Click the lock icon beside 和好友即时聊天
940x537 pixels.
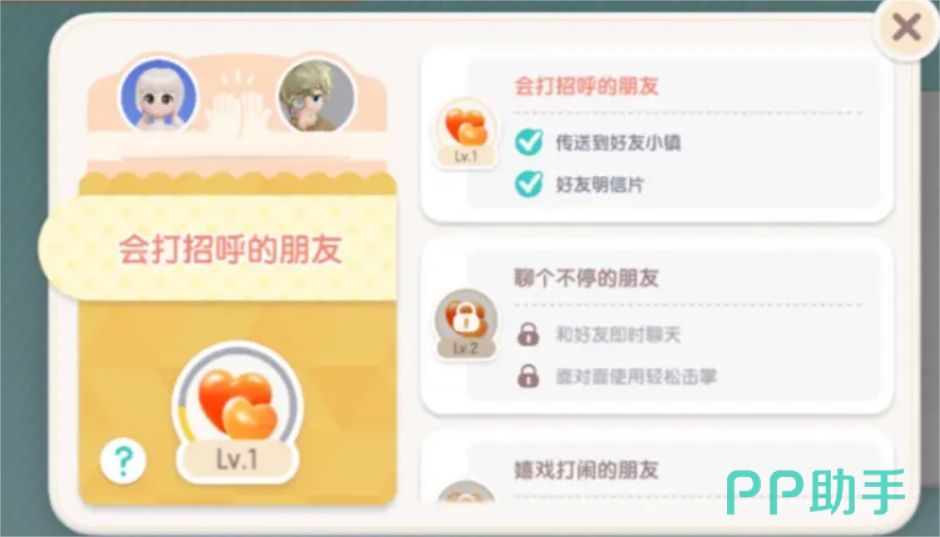pyautogui.click(x=528, y=334)
